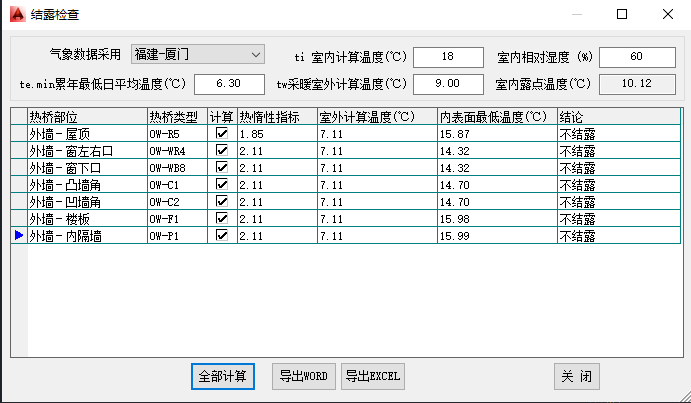Disable calculation for the OW-C1 row
This screenshot has height=403, width=691.
(222, 184)
